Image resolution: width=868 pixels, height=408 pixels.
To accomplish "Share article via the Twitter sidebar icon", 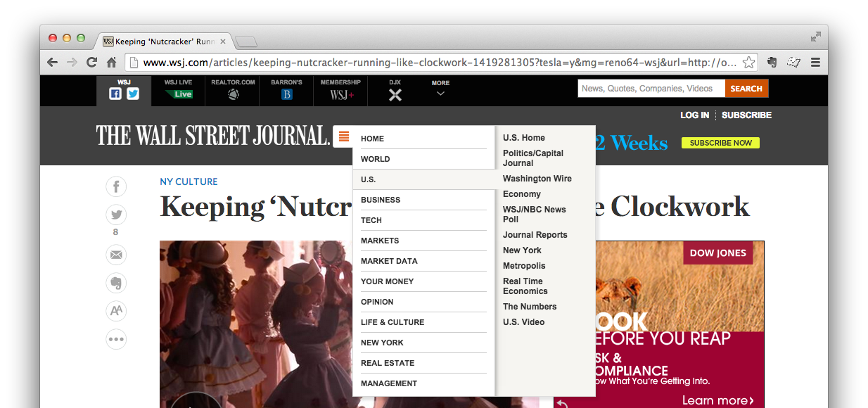I will pos(116,215).
